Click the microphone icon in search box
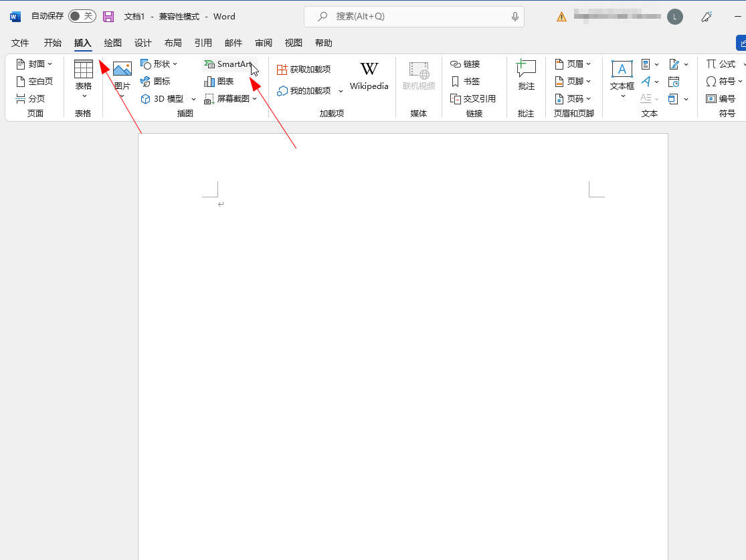746x560 pixels. (x=515, y=16)
